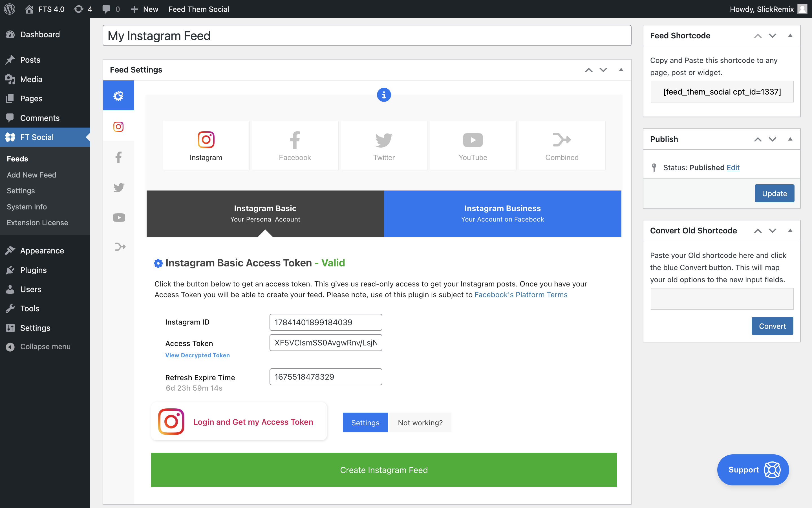Open Feed Them Social admin bar item
The image size is (812, 508).
click(199, 9)
